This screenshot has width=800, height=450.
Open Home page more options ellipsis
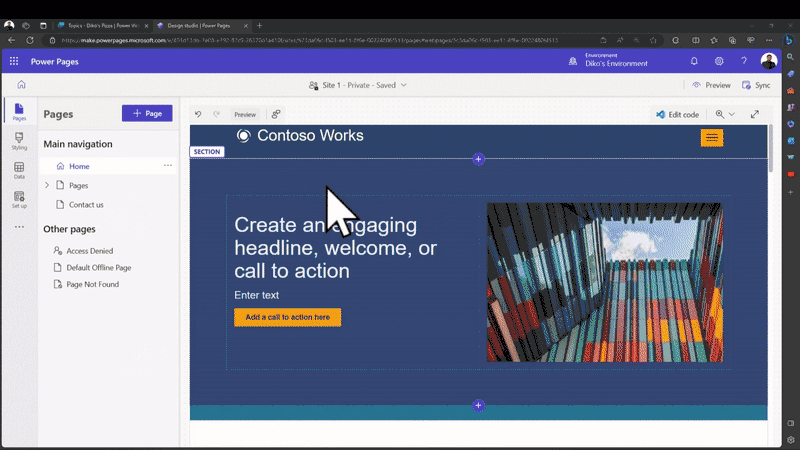click(x=168, y=166)
